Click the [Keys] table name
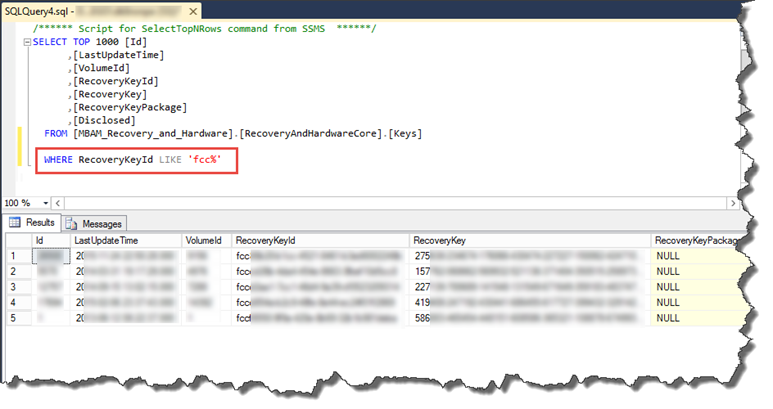773x409 pixels. (x=405, y=134)
